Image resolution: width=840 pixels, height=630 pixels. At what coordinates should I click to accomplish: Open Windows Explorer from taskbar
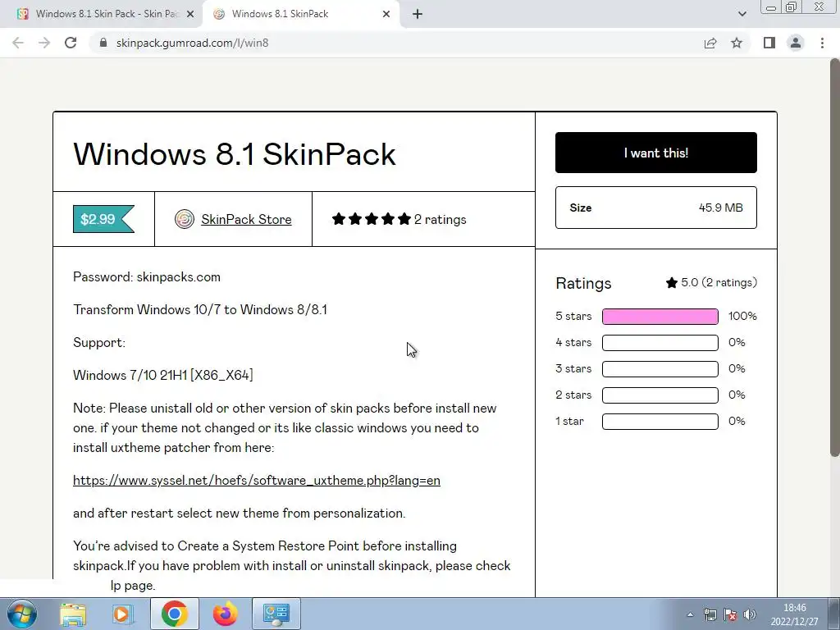pyautogui.click(x=73, y=614)
